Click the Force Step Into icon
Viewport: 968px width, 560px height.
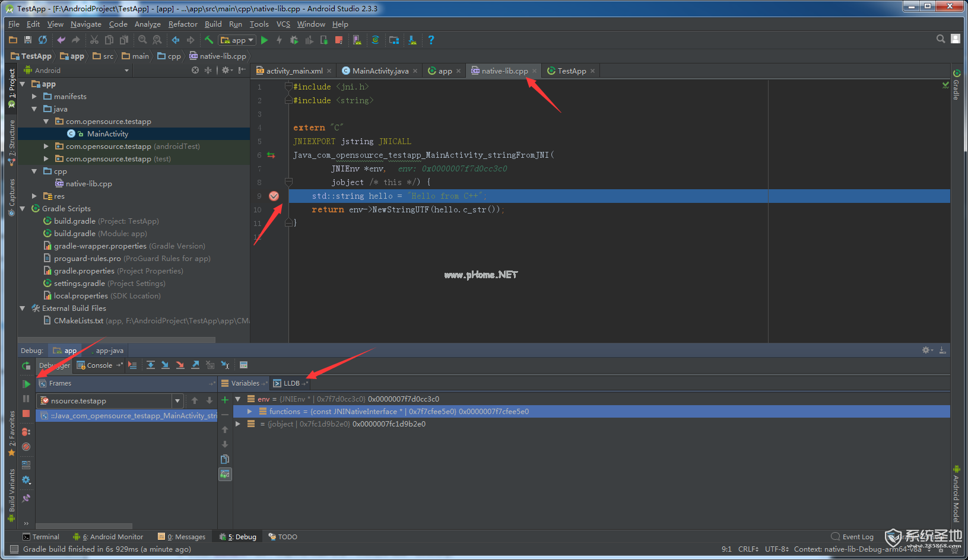click(180, 365)
